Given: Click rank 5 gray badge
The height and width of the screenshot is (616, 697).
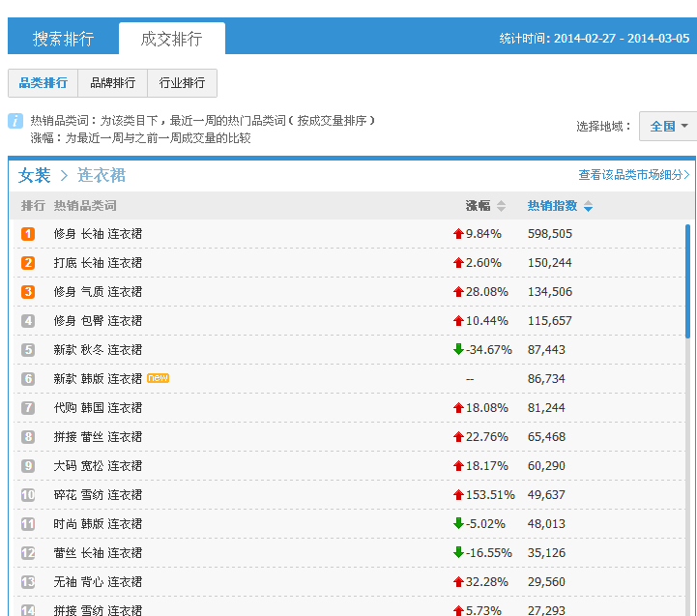Looking at the screenshot, I should [28, 350].
